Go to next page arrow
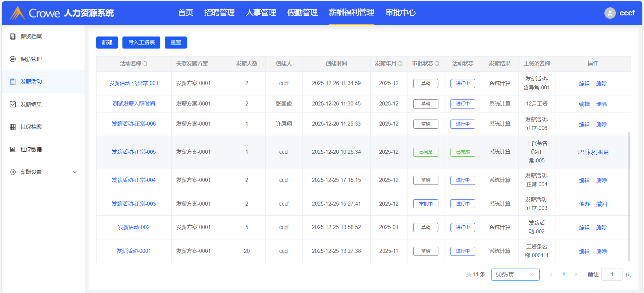The width and height of the screenshot is (644, 293). pyautogui.click(x=576, y=275)
